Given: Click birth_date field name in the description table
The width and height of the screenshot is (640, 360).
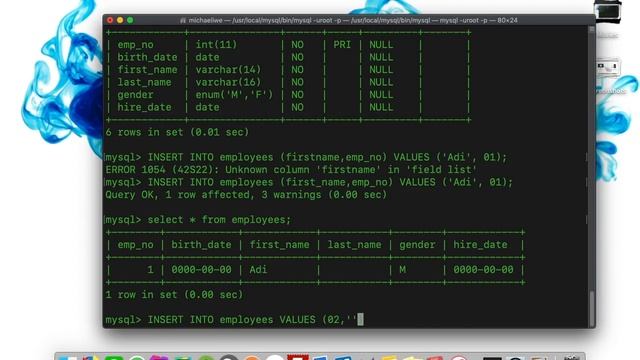Looking at the screenshot, I should [x=147, y=57].
